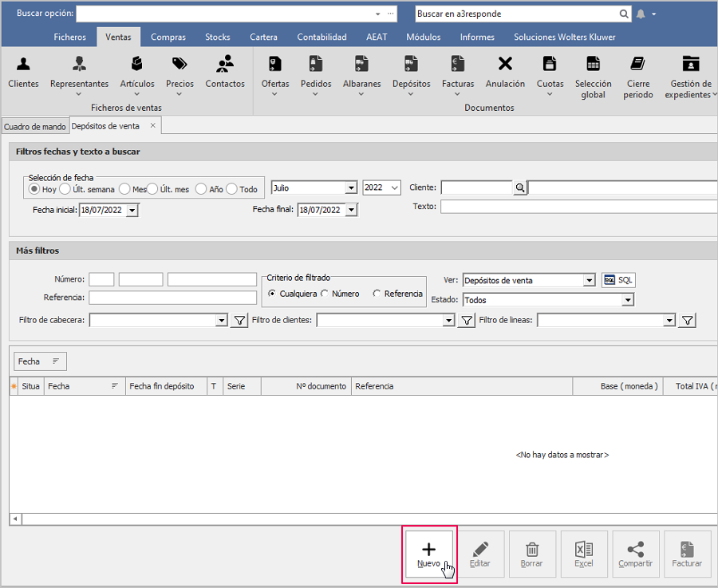Expand the Julio month dropdown
718x588 pixels.
pyautogui.click(x=351, y=187)
